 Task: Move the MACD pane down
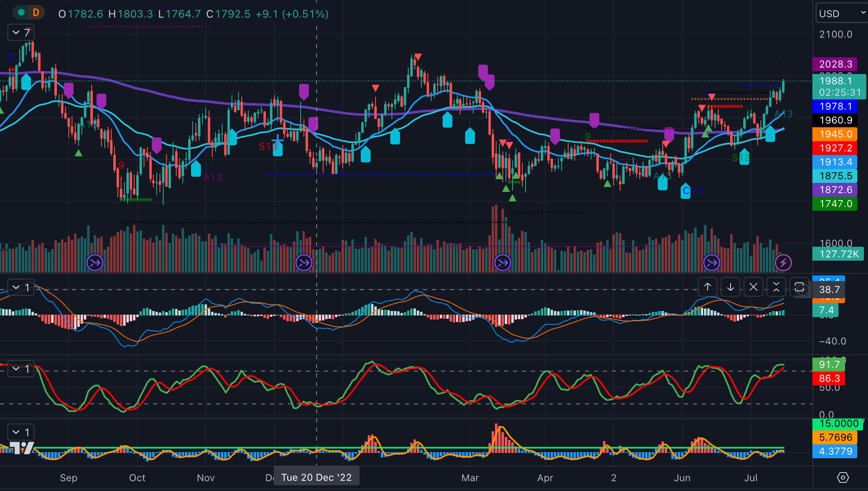click(730, 287)
